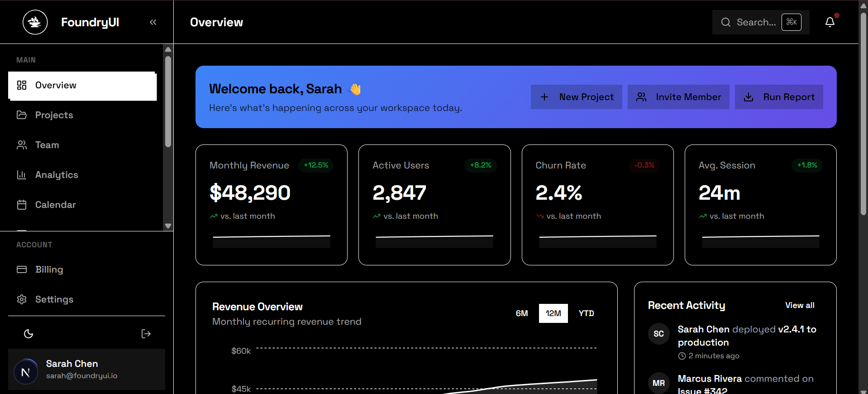Click the people icon on Invite Member
Viewport: 868px width, 394px height.
[x=641, y=97]
